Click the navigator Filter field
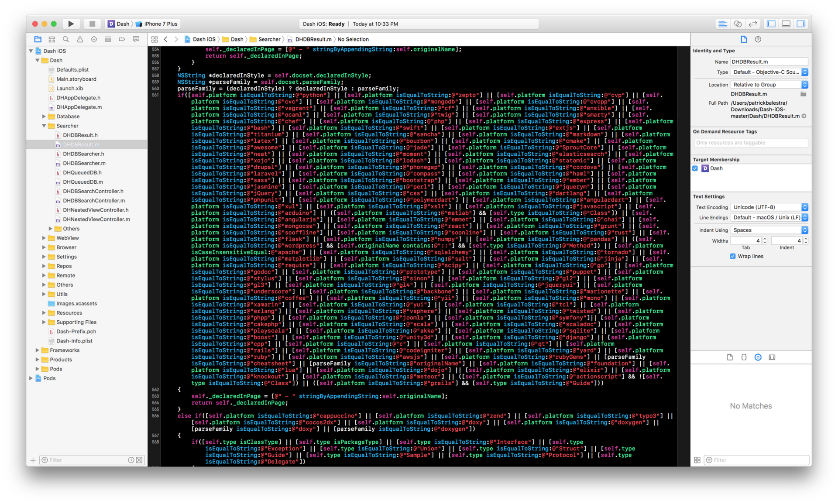The height and width of the screenshot is (504, 838). (87, 460)
